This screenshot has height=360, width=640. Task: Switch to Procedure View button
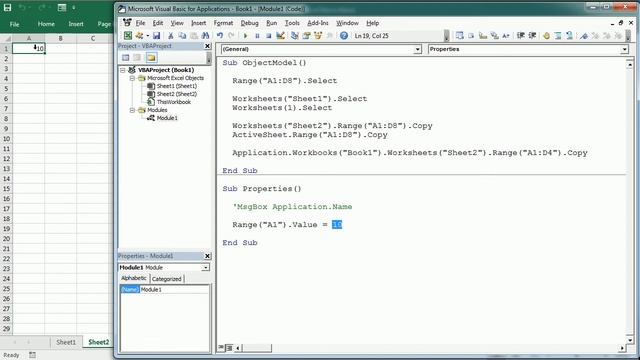coord(221,347)
